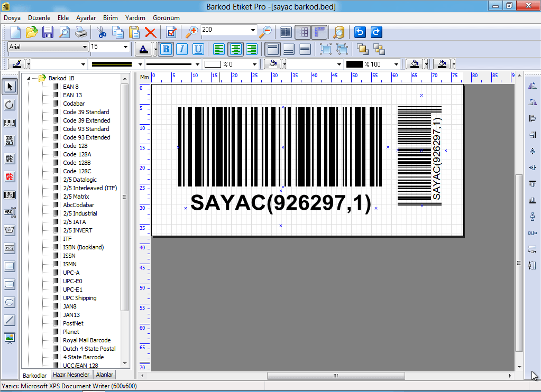Collapse the Barkod 1B tree node
The height and width of the screenshot is (392, 541).
tap(29, 78)
